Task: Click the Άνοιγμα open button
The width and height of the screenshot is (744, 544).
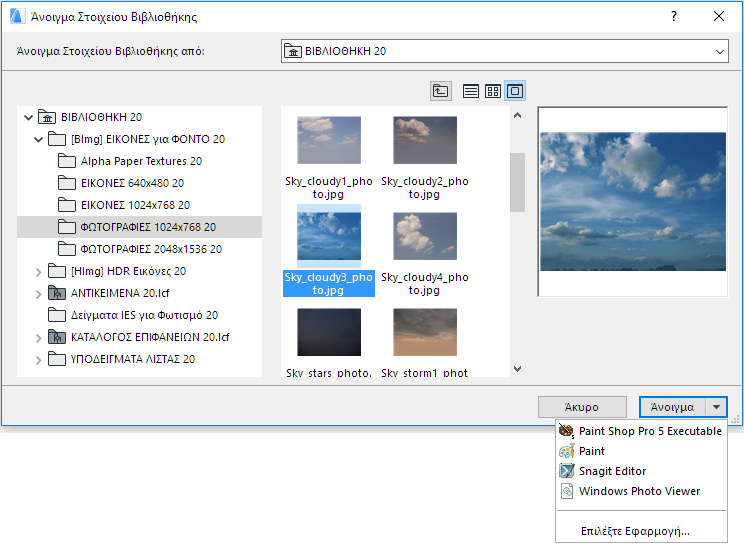Action: point(672,407)
